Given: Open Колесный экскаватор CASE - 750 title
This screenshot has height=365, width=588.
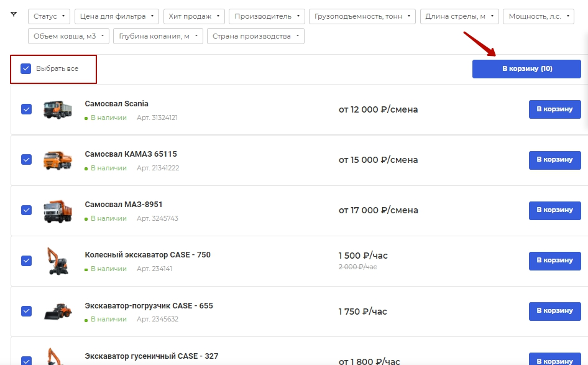Looking at the screenshot, I should click(148, 255).
